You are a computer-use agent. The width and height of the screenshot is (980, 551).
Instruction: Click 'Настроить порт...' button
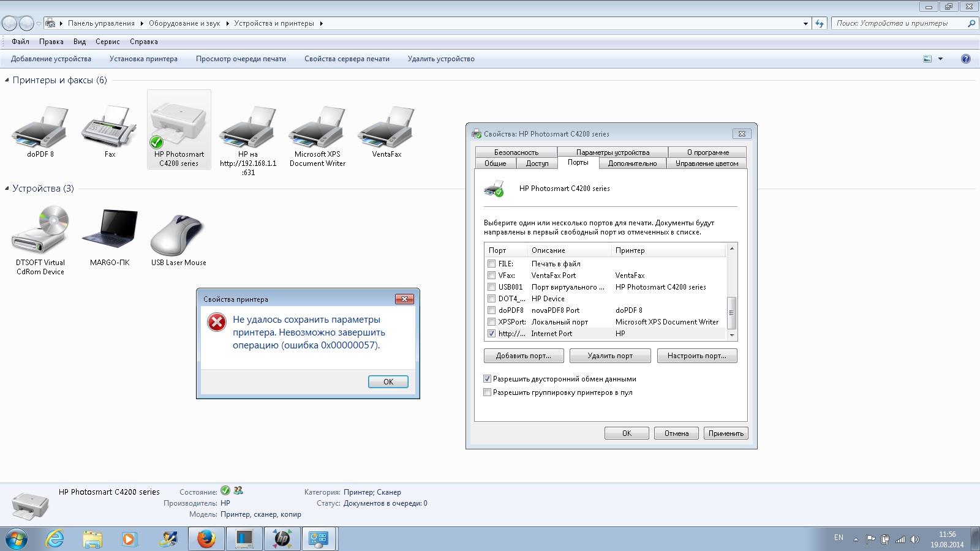pyautogui.click(x=697, y=356)
